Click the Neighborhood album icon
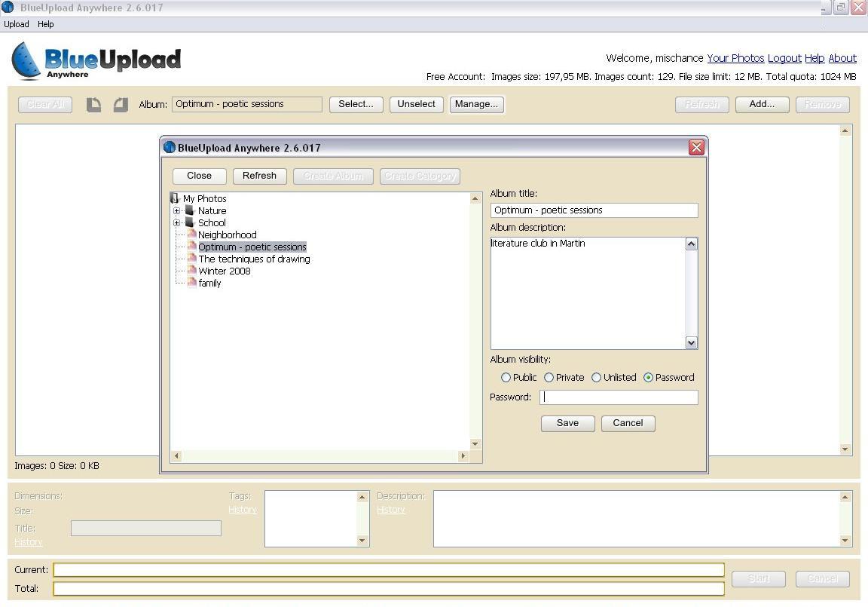Screen dimensions: 868x607 191,235
